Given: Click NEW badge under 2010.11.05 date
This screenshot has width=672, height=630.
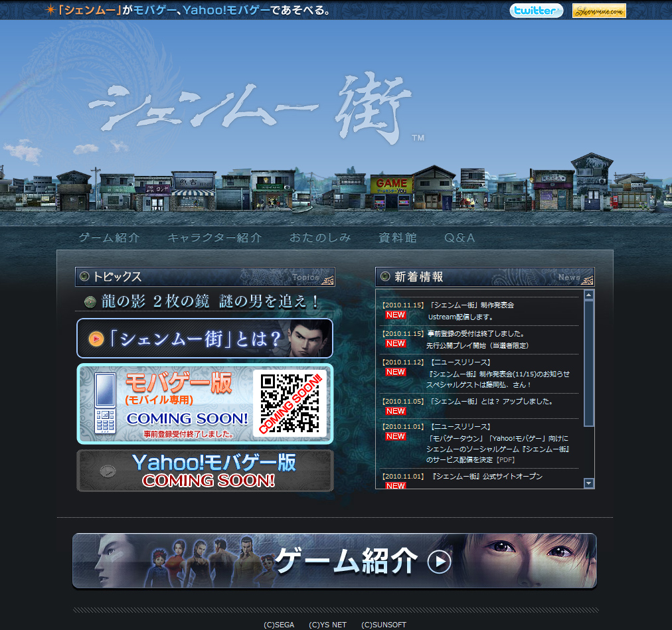Looking at the screenshot, I should click(395, 412).
